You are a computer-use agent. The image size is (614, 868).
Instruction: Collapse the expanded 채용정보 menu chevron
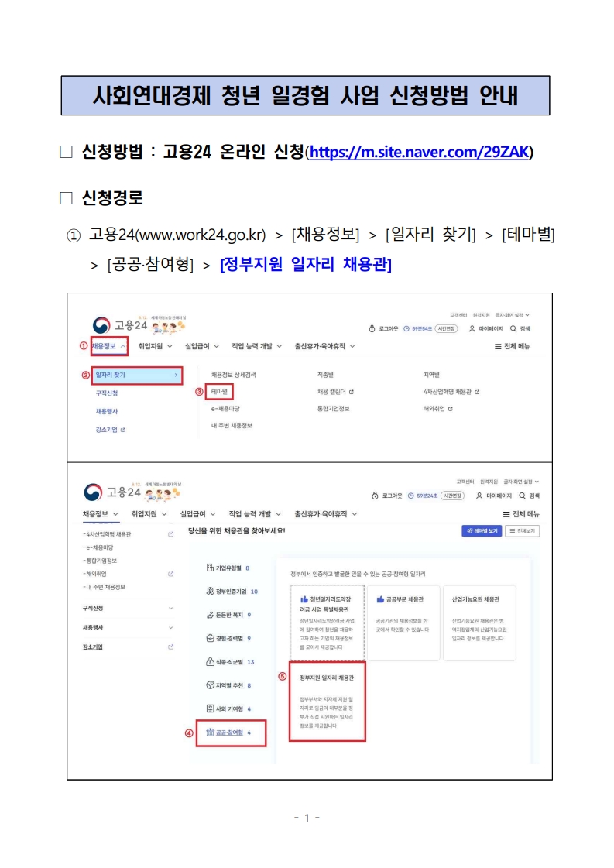coord(123,347)
